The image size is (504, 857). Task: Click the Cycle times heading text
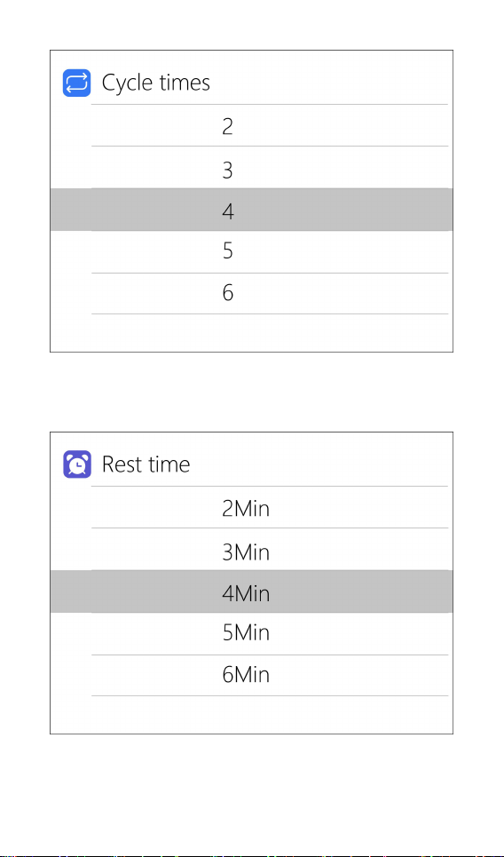click(155, 83)
